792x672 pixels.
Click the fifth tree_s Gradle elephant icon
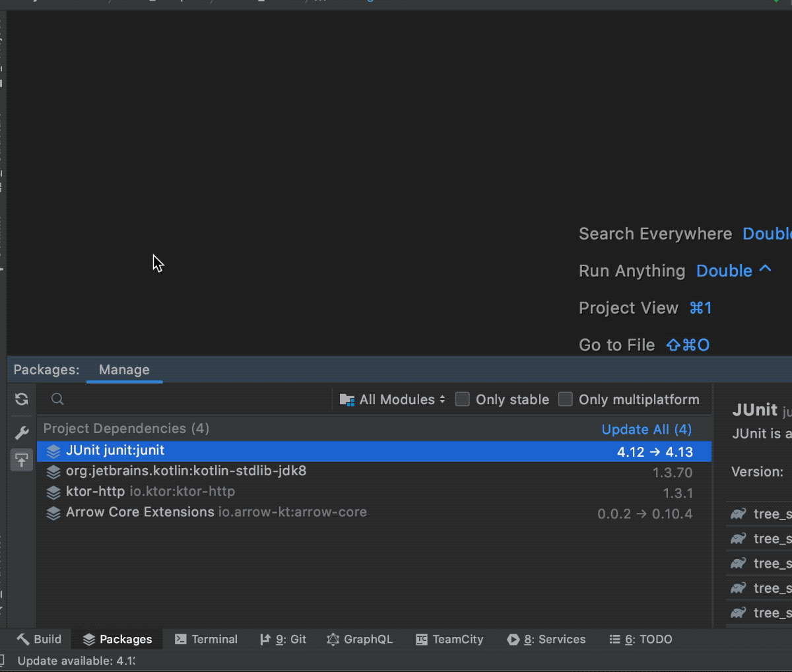(739, 613)
